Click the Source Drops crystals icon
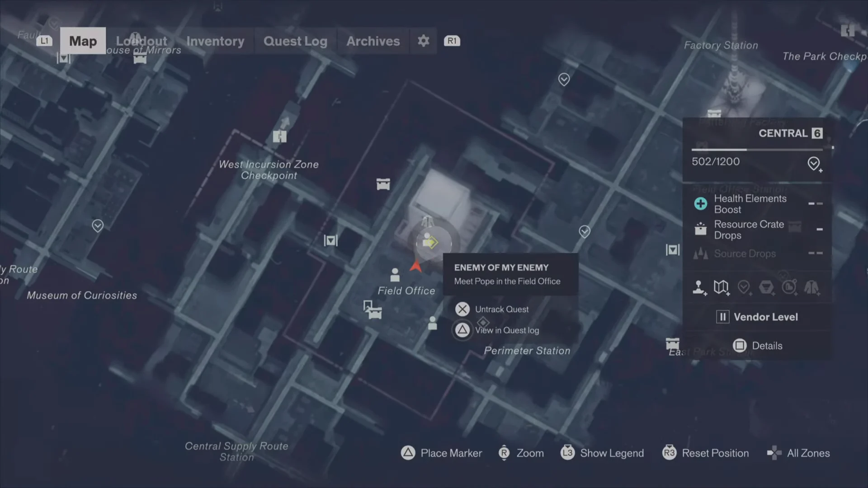Image resolution: width=868 pixels, height=488 pixels. [x=701, y=253]
